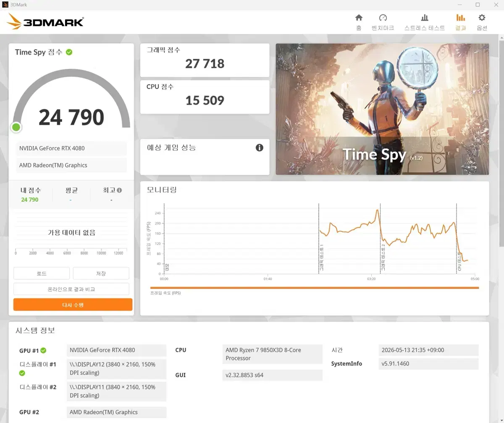Click the 3DMark logo in the header
504x423 pixels.
coord(45,21)
